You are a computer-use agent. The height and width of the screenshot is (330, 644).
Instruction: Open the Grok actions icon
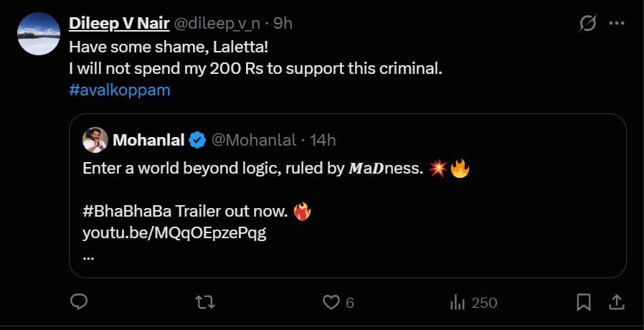[587, 24]
